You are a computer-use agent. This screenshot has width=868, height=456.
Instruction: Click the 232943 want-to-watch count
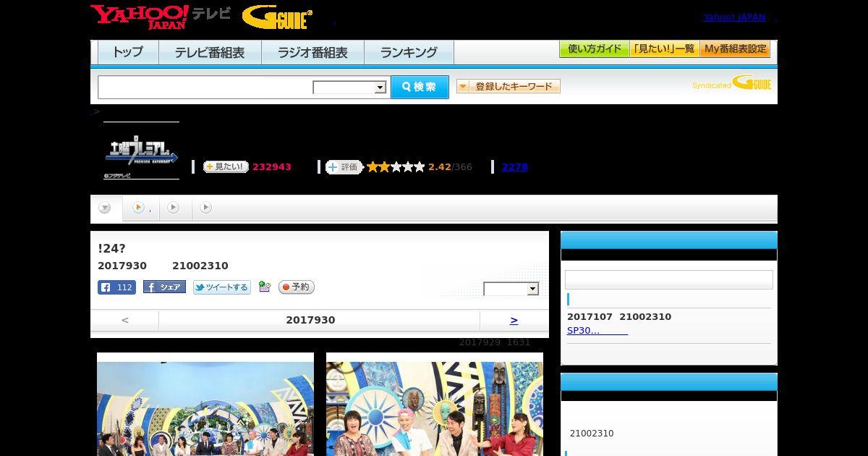tap(272, 167)
